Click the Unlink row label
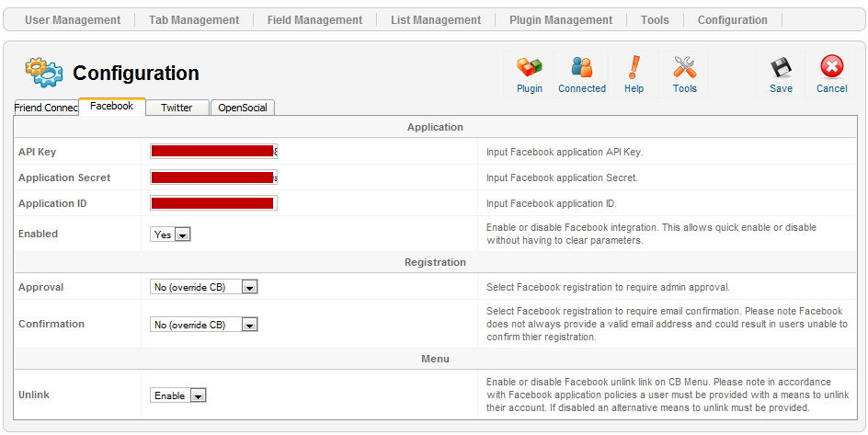The height and width of the screenshot is (435, 868). pos(34,395)
